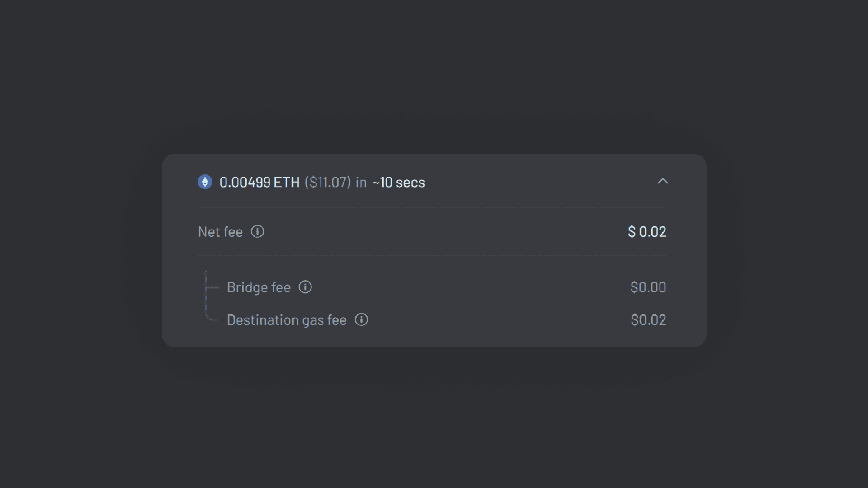Click the Destination gas fee info icon
Screen dimensions: 868x488
(x=361, y=320)
